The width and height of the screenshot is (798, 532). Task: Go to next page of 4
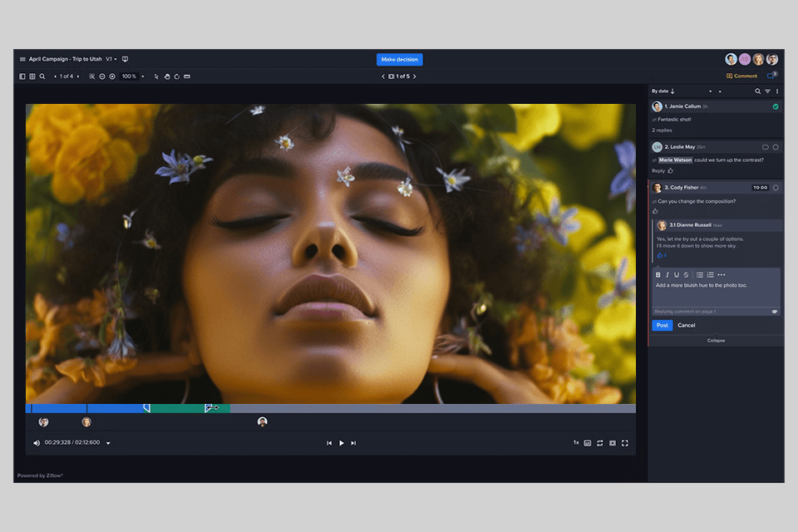78,76
